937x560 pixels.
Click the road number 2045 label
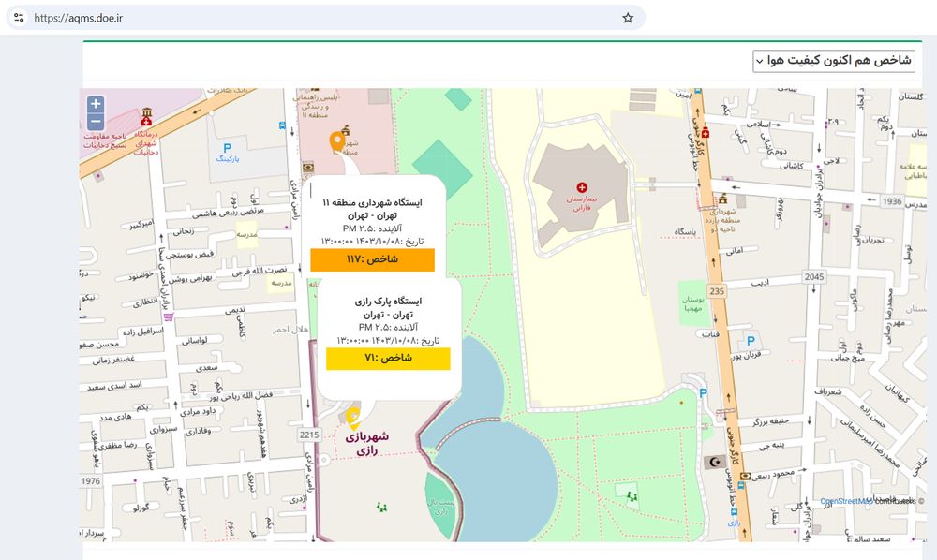[x=814, y=276]
